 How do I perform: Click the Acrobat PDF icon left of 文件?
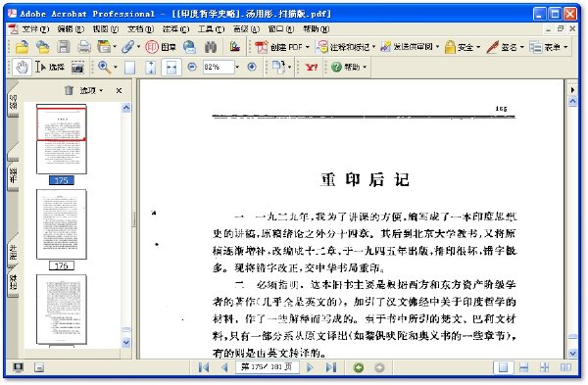[13, 28]
